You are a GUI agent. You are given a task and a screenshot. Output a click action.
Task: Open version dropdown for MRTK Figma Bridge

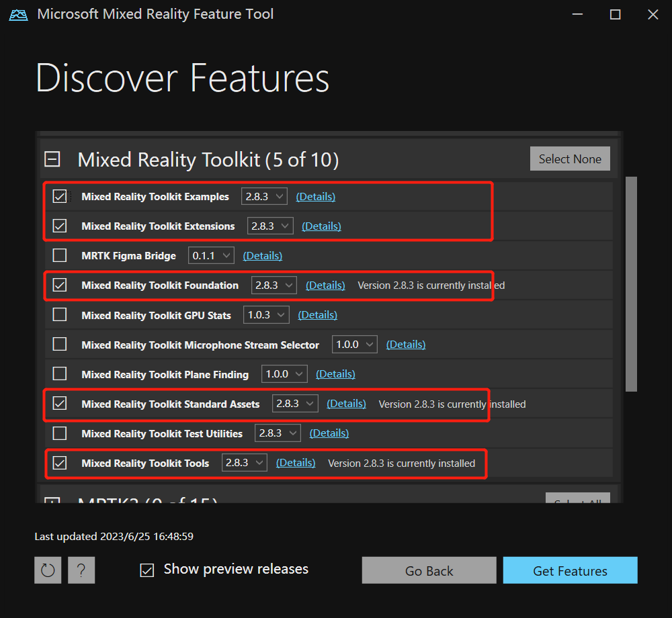[x=211, y=256]
